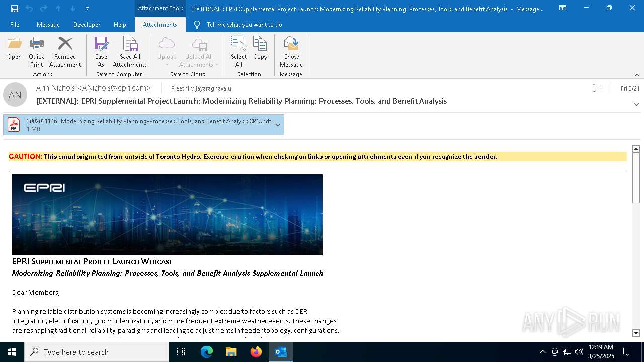Screen dimensions: 644x362
Task: Select the Attachments tab
Action: coord(160,25)
